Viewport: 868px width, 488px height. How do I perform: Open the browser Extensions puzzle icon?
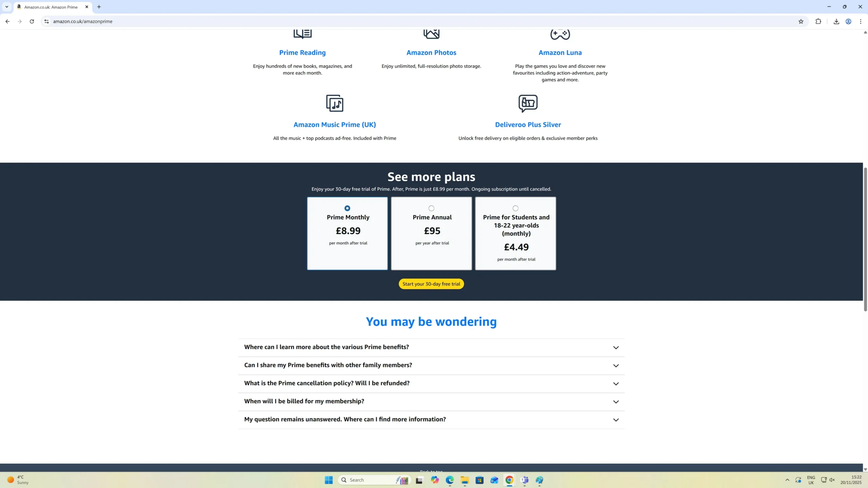[818, 21]
